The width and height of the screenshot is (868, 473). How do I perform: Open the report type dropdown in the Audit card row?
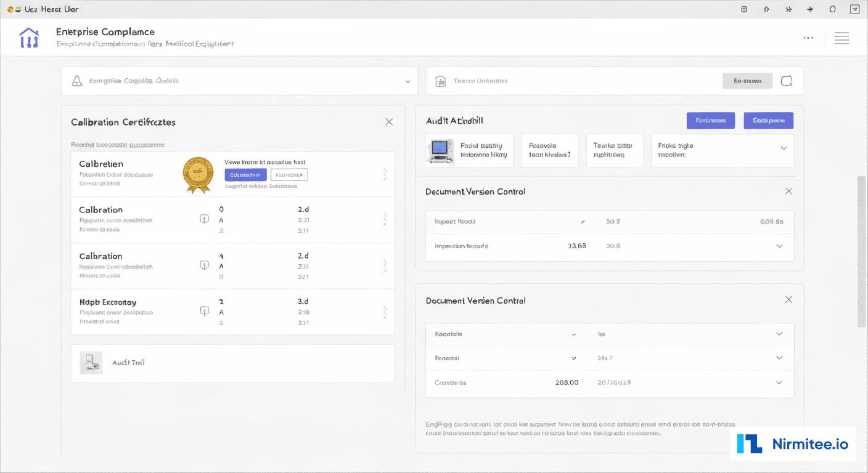click(783, 148)
